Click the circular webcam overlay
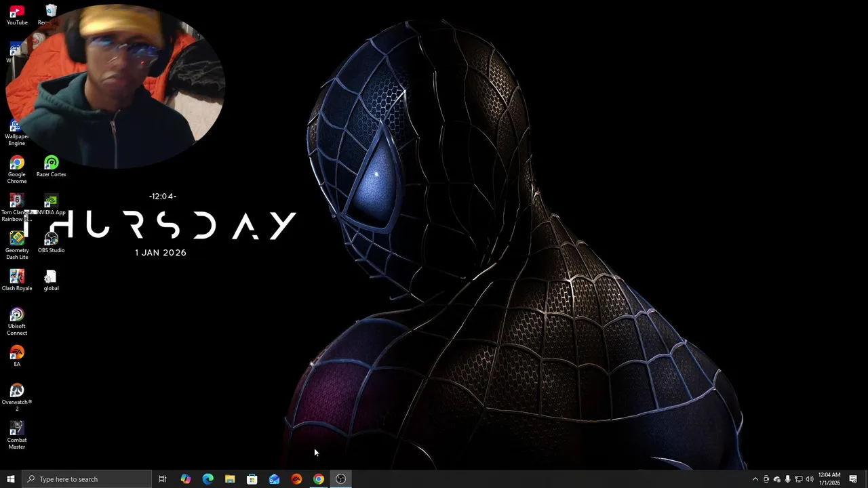Screen dimensions: 868x488 (x=115, y=86)
